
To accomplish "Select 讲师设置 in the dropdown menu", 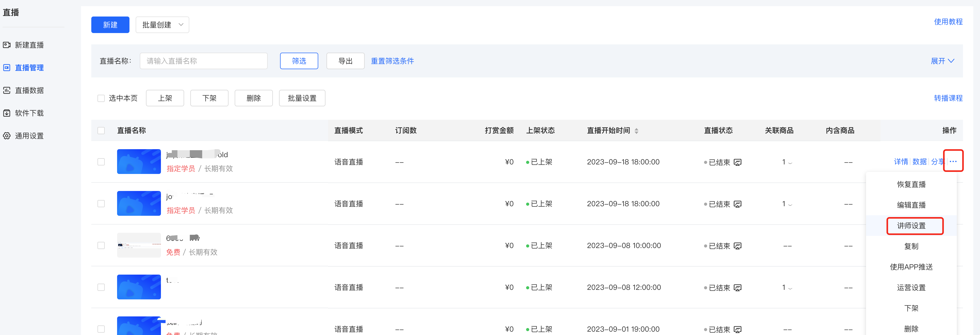I will tap(911, 226).
